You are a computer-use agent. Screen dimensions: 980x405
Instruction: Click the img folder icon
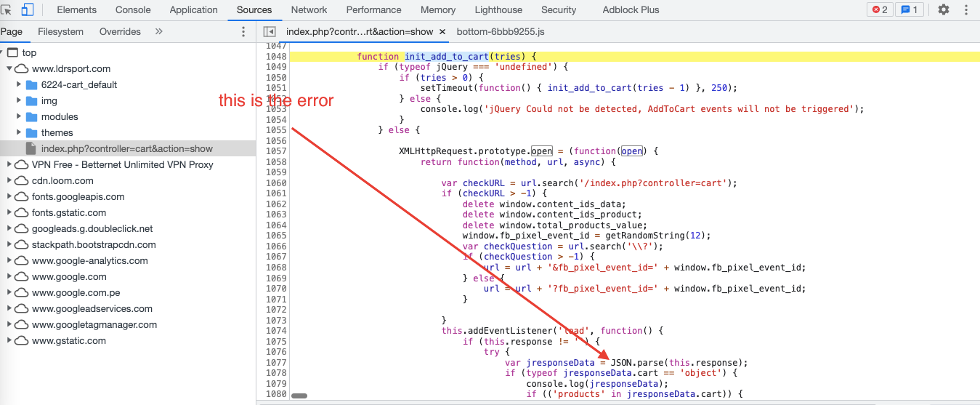coord(31,100)
